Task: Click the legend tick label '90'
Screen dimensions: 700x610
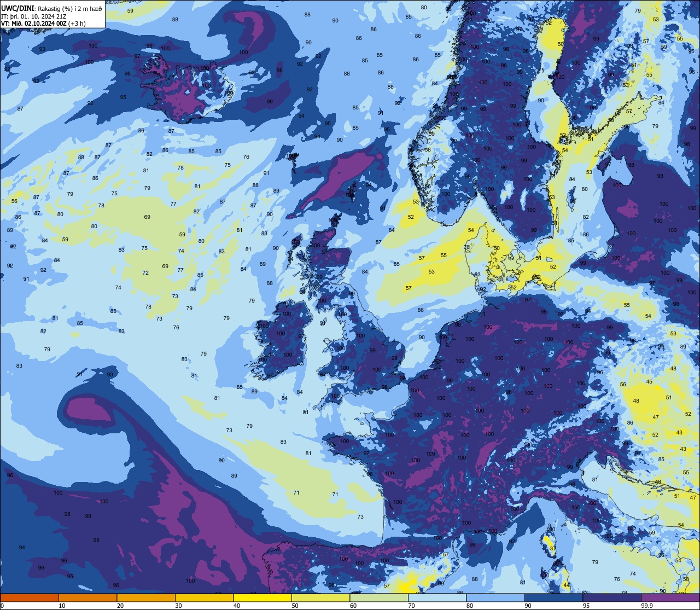Action: pos(528,606)
